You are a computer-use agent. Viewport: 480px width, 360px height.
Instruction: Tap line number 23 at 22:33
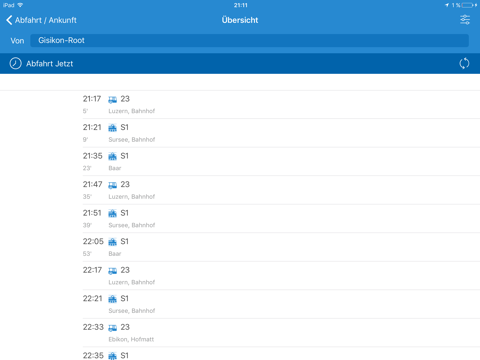point(125,327)
